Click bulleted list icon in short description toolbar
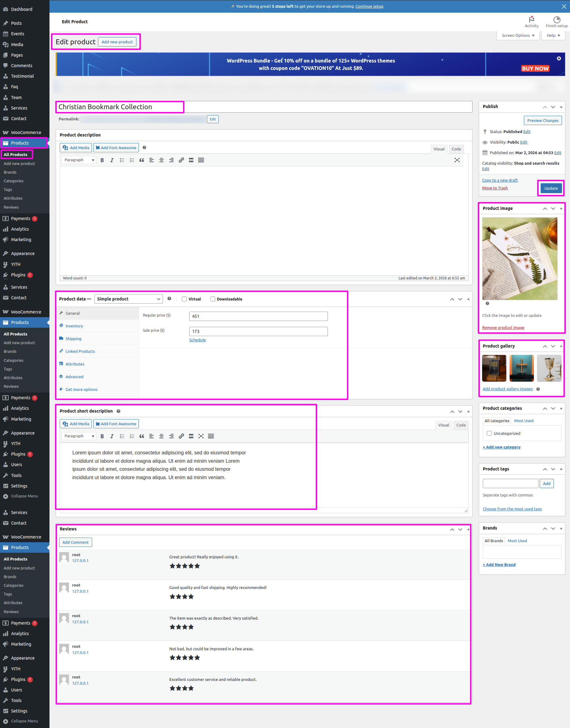 click(122, 436)
